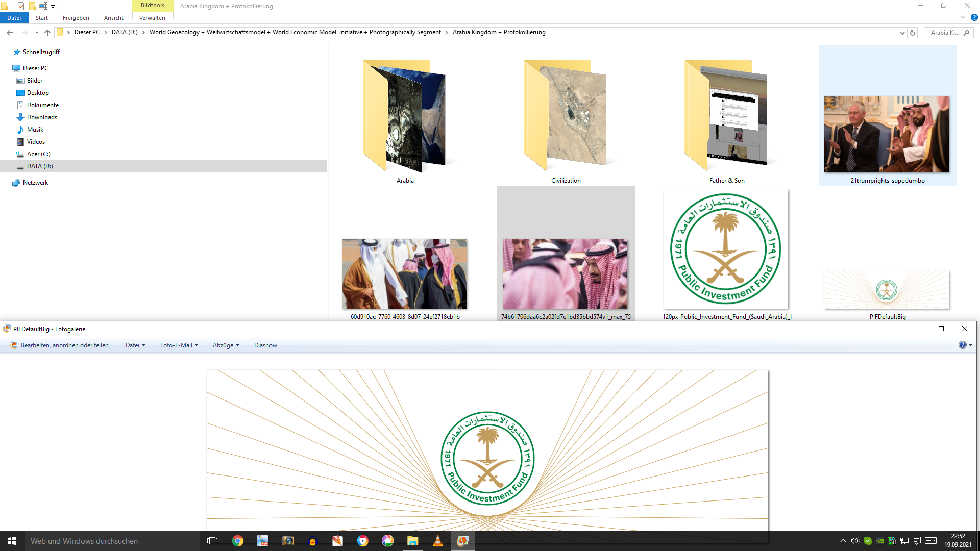Switch to the Freigeben ribbon tab
This screenshot has width=980, height=551.
[x=76, y=18]
